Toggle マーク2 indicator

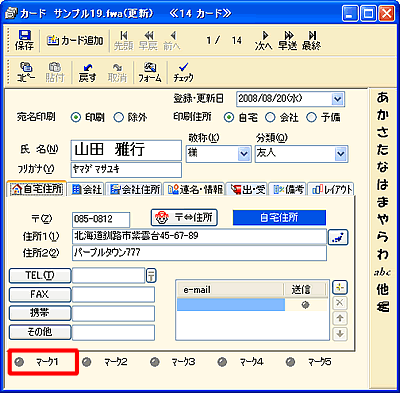tap(87, 362)
